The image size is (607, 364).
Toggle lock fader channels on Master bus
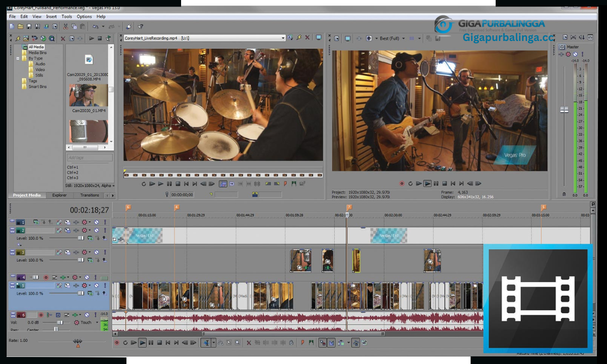coord(563,194)
